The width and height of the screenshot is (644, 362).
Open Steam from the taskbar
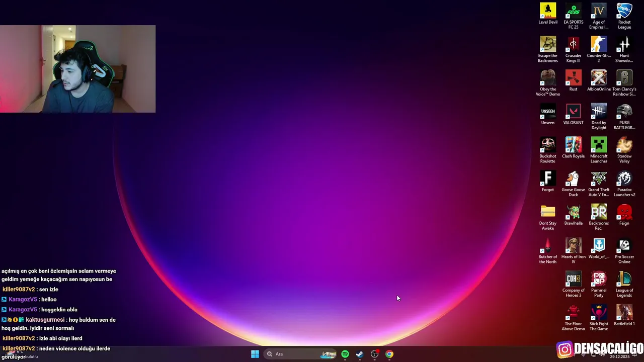pyautogui.click(x=360, y=354)
